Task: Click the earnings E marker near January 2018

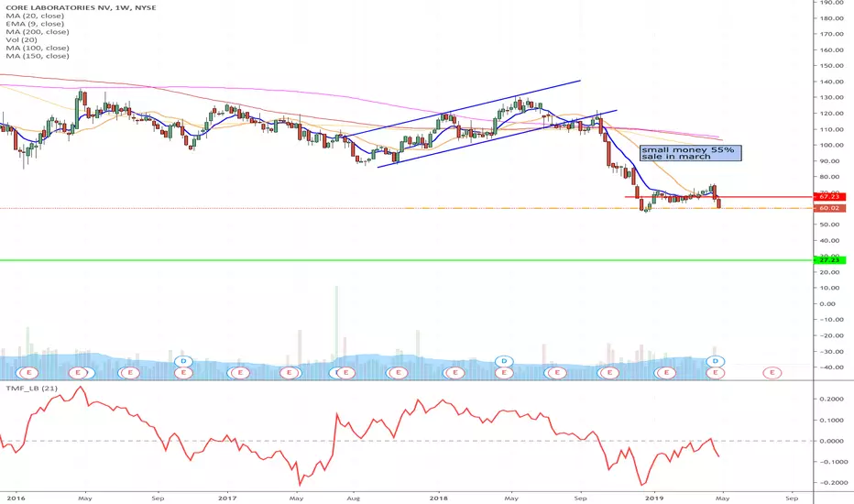Action: point(454,373)
